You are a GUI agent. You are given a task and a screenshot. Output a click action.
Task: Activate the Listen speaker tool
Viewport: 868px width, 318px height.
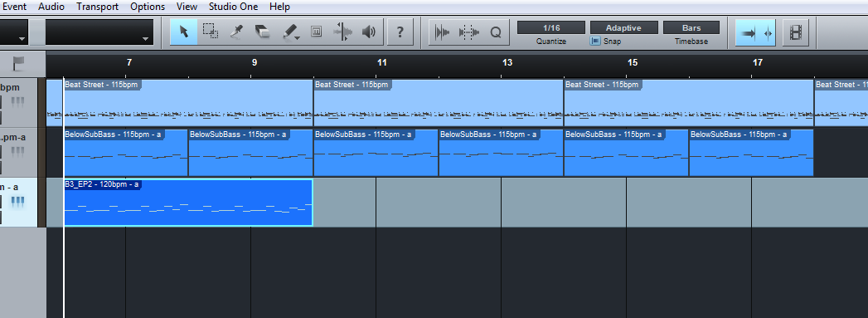pyautogui.click(x=369, y=32)
